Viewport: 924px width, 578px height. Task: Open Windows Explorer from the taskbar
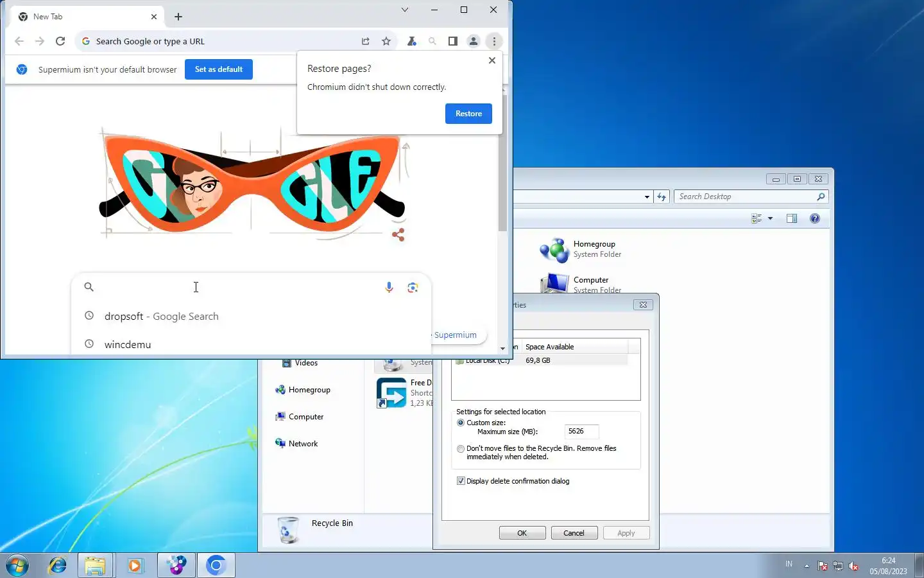click(95, 565)
